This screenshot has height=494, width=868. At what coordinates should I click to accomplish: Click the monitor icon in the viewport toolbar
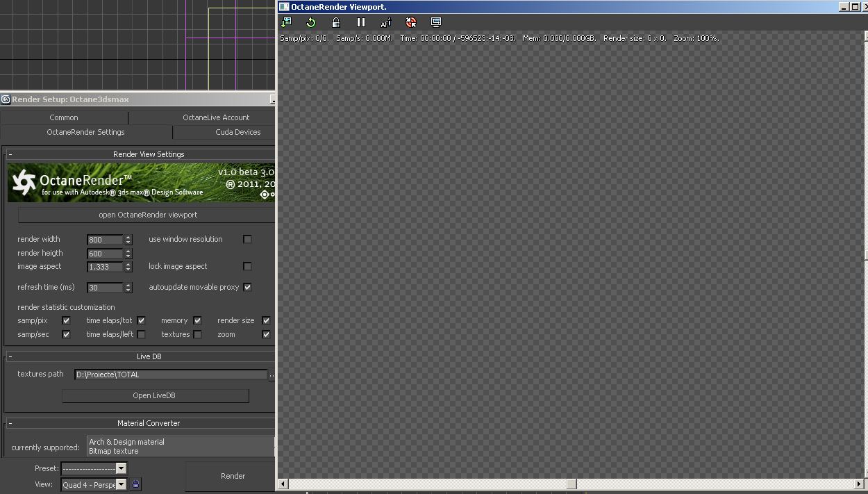pyautogui.click(x=436, y=22)
